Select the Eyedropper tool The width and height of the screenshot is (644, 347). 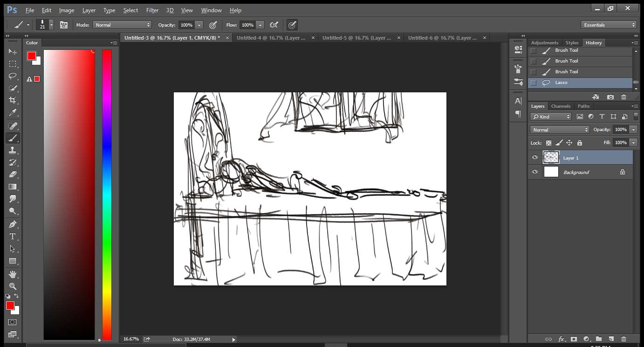[x=13, y=112]
